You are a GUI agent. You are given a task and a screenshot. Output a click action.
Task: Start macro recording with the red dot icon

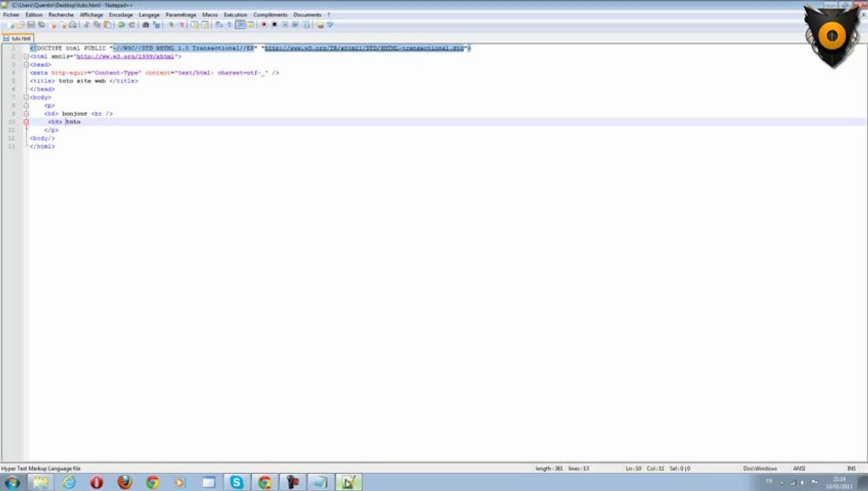point(264,25)
